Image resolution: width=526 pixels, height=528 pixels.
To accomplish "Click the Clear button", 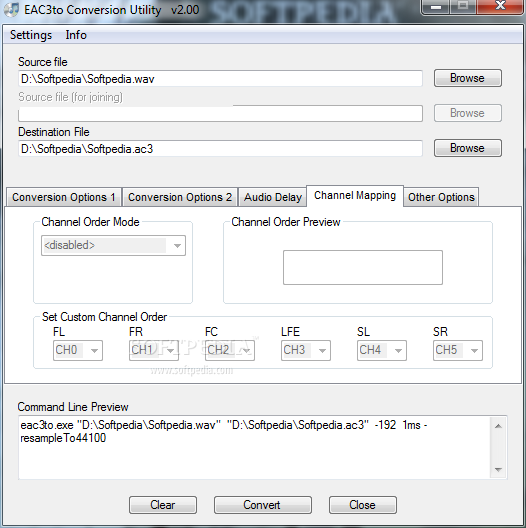I will point(163,505).
